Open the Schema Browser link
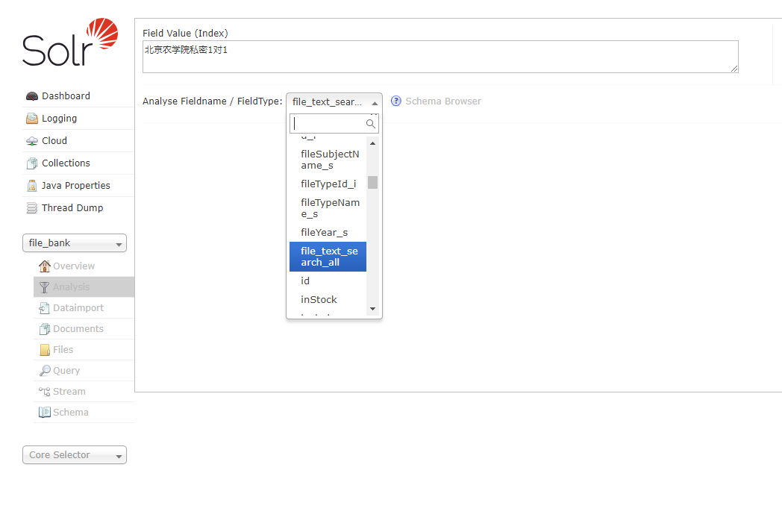Viewport: 782px width, 532px height. (x=443, y=101)
